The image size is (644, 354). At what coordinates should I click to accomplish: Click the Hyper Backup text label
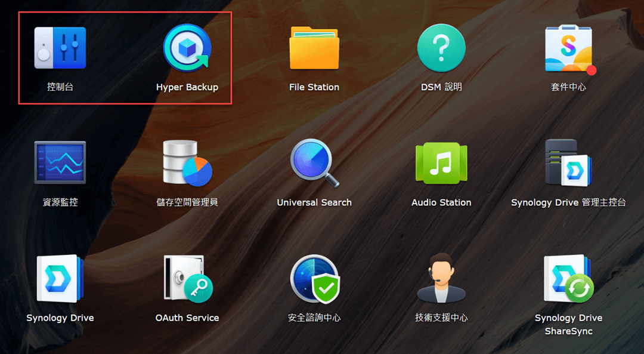tap(187, 87)
